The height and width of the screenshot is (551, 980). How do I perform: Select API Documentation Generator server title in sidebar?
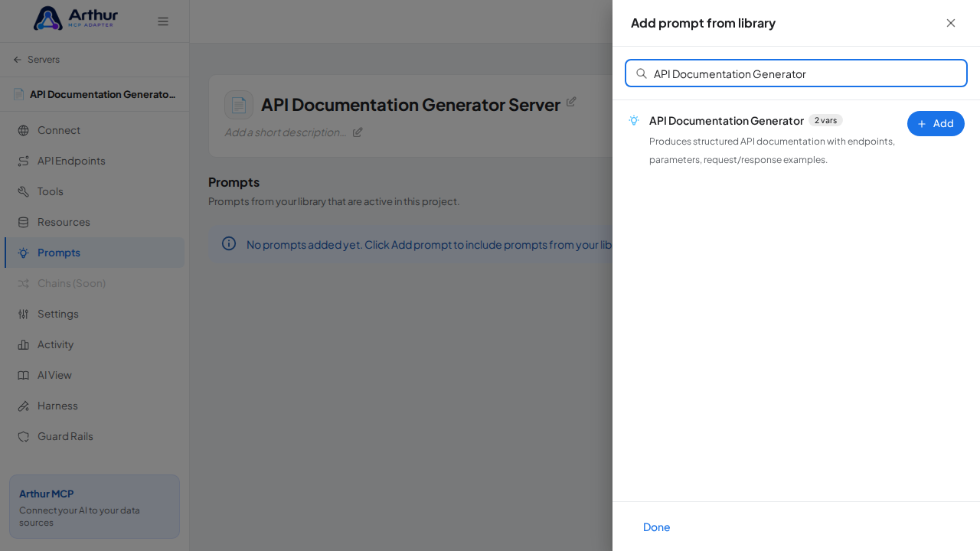(103, 94)
